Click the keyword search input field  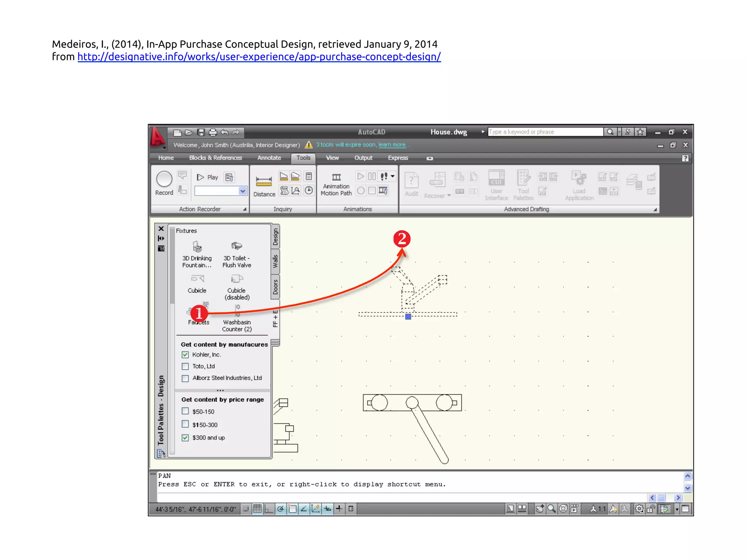[x=545, y=132]
